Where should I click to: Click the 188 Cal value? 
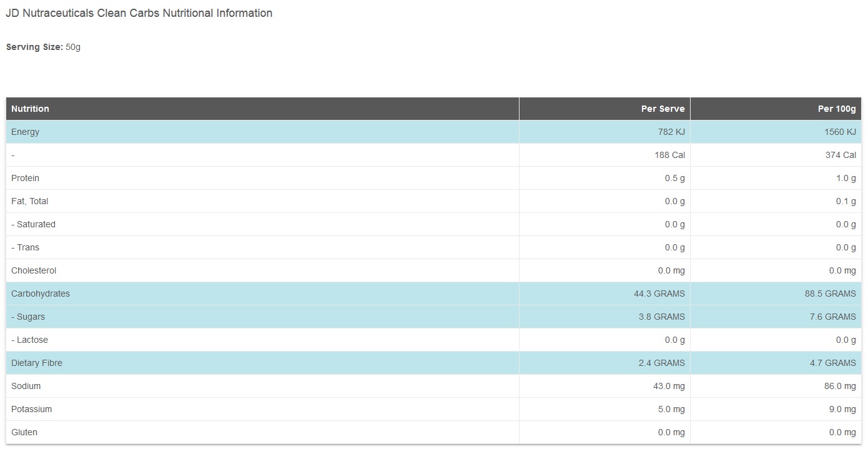tap(669, 155)
